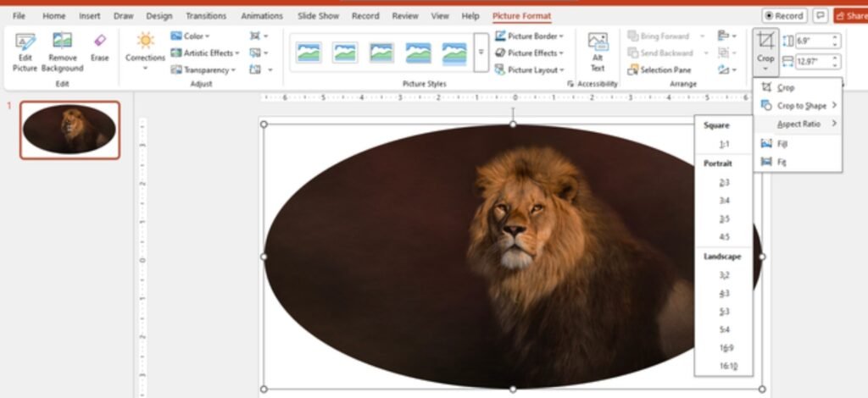Select the 5:4 landscape aspect ratio
Screen dimensions: 868x398
click(x=724, y=330)
